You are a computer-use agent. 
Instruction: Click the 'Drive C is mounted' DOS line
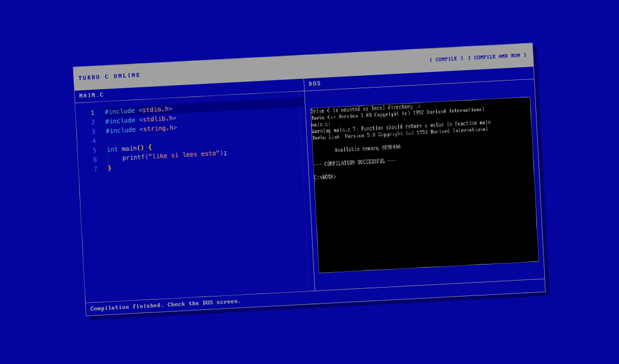point(365,109)
